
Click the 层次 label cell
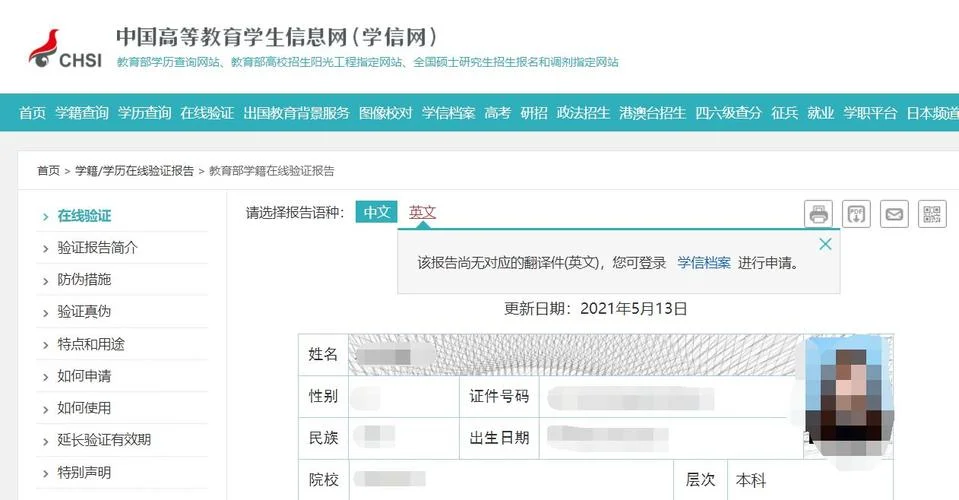pos(700,480)
